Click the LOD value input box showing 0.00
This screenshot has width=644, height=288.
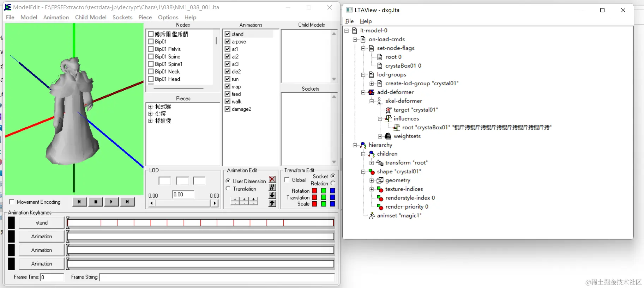click(183, 195)
